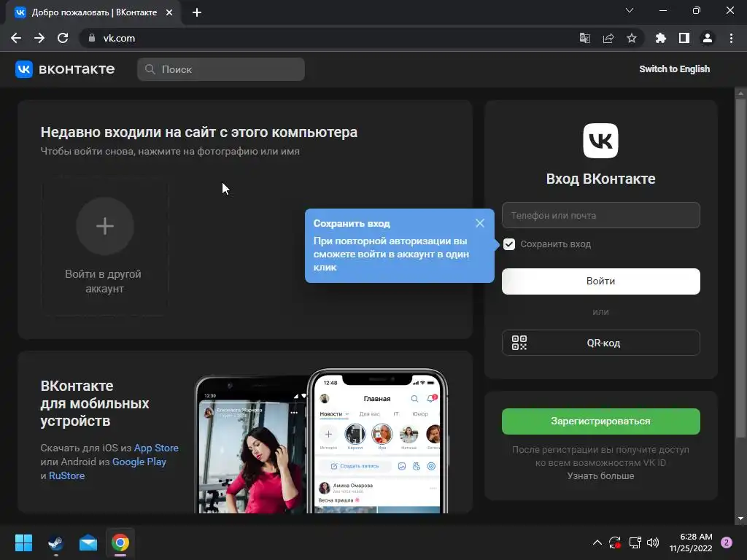Viewport: 747px width, 560px height.
Task: Click the share page icon in address bar
Action: pyautogui.click(x=608, y=38)
